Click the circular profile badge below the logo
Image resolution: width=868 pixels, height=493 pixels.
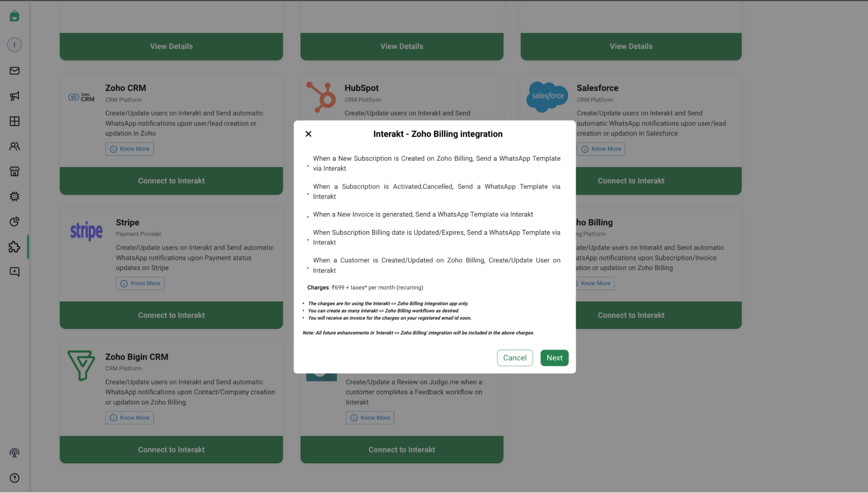(x=14, y=44)
